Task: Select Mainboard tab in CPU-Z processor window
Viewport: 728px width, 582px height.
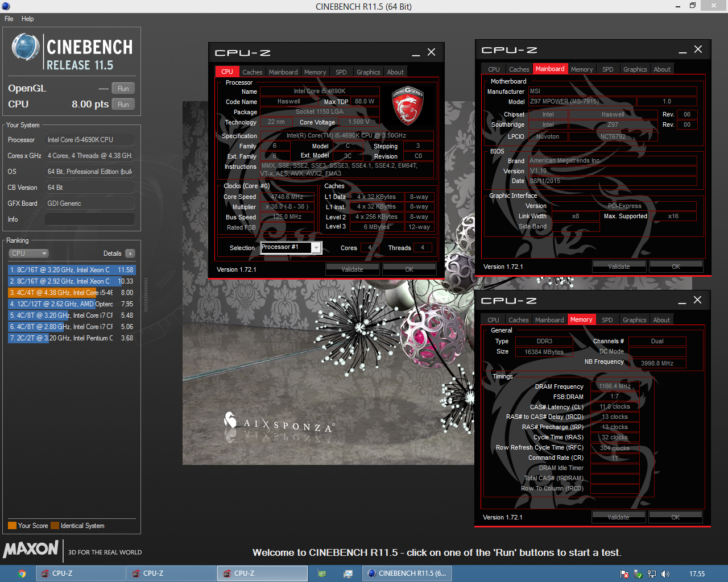Action: (x=283, y=72)
